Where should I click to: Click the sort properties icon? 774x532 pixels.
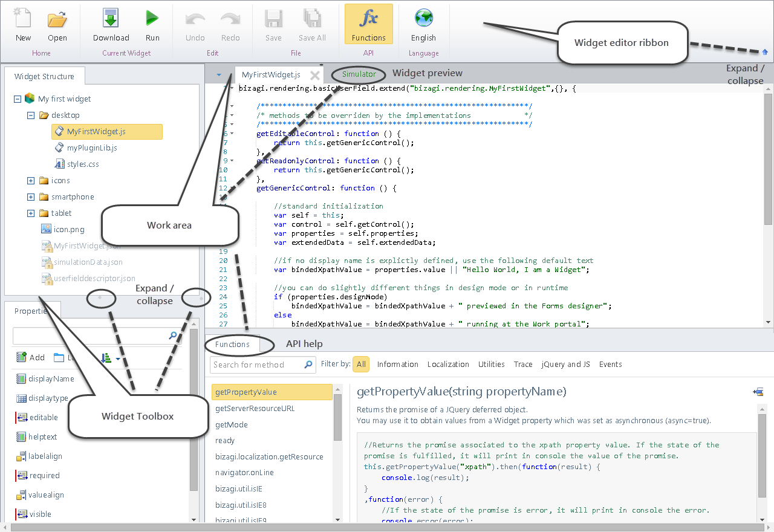[106, 358]
